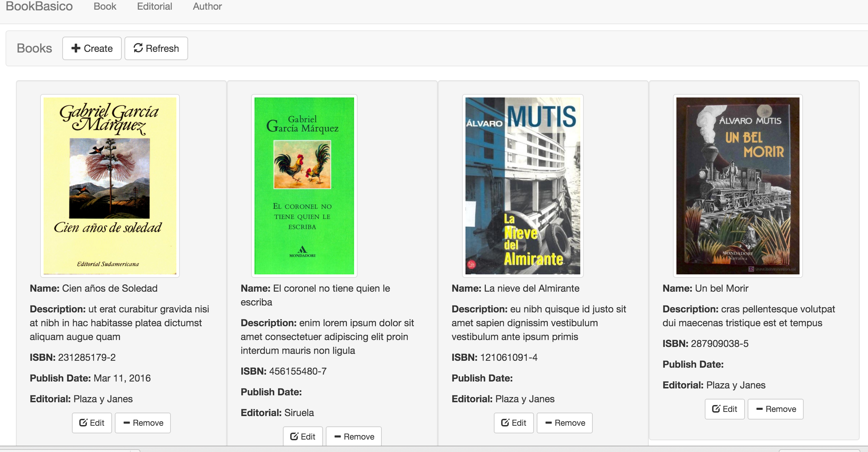The image size is (868, 452).
Task: Open the Editorial navigation item
Action: tap(154, 7)
